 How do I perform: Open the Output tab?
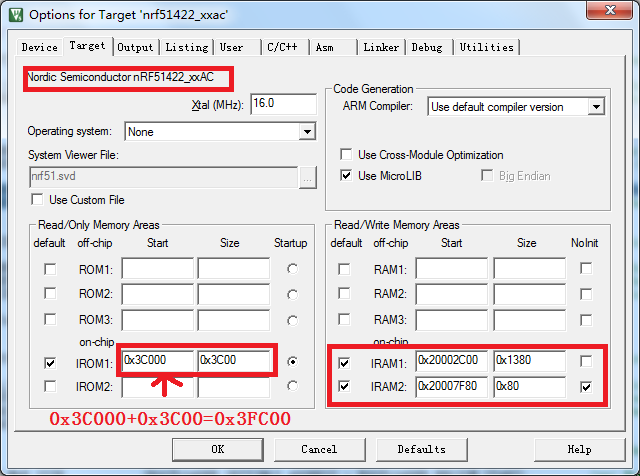135,47
